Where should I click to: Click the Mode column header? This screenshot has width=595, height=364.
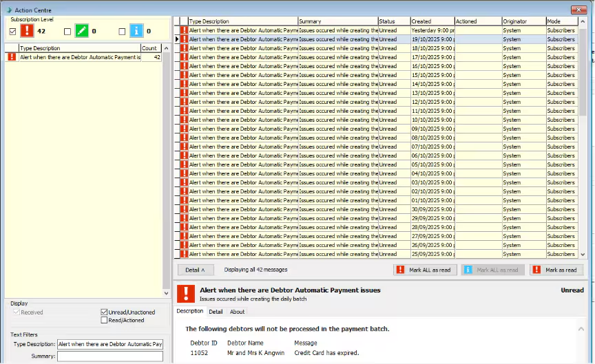pos(562,21)
